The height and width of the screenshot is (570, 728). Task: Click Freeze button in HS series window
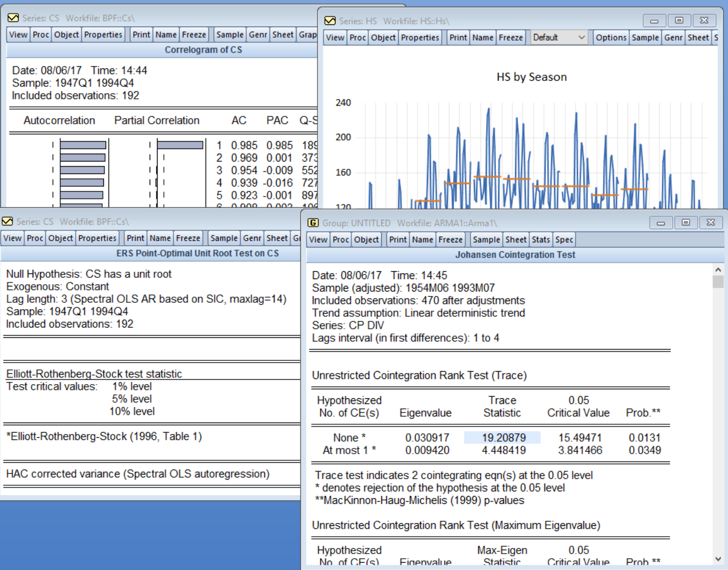tap(511, 37)
